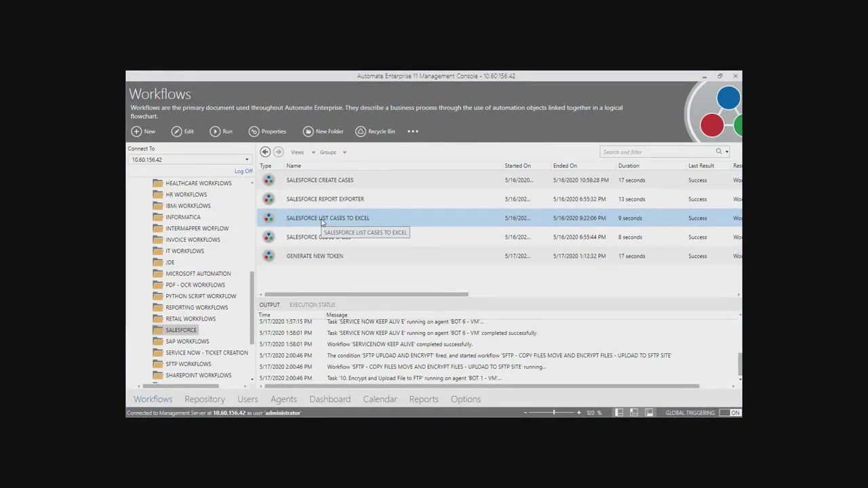Select the SERVICE NOW - TICKET CREATION folder
This screenshot has height=488, width=868.
click(x=207, y=353)
